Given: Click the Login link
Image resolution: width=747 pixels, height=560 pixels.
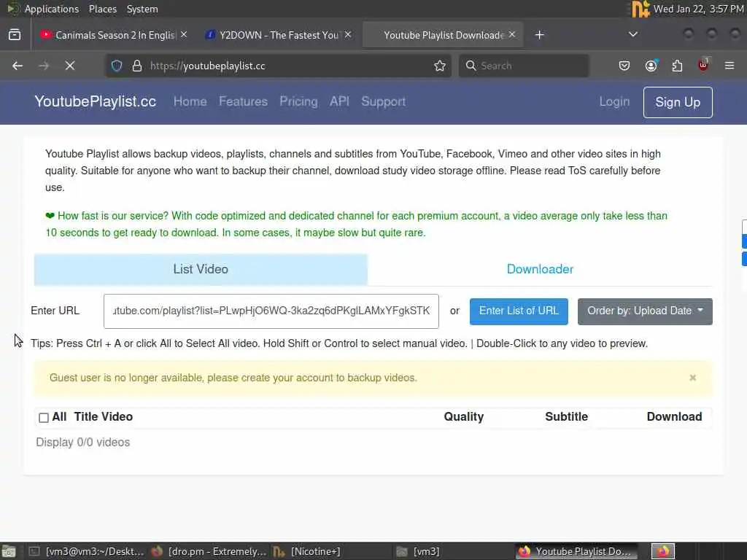Looking at the screenshot, I should (614, 101).
